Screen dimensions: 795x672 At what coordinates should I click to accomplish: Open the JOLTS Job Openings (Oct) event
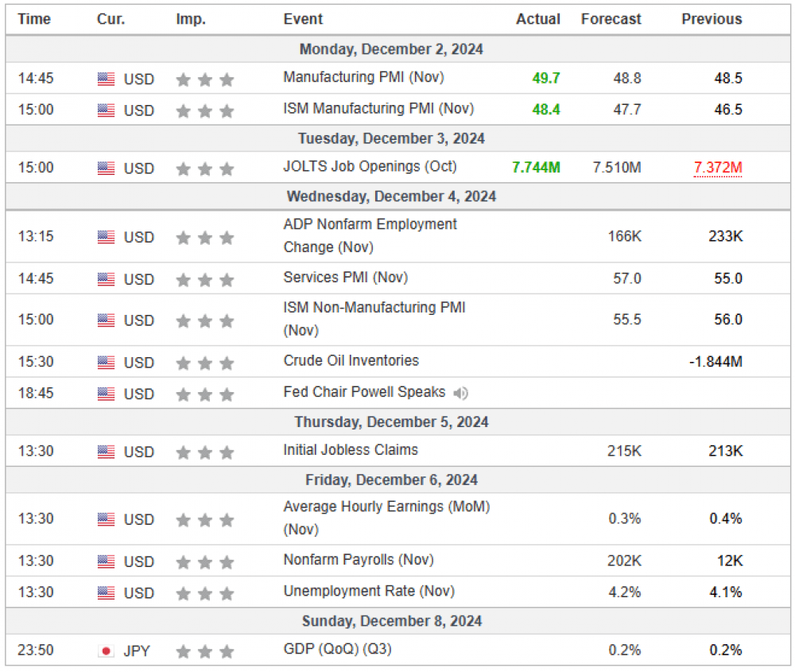point(370,166)
